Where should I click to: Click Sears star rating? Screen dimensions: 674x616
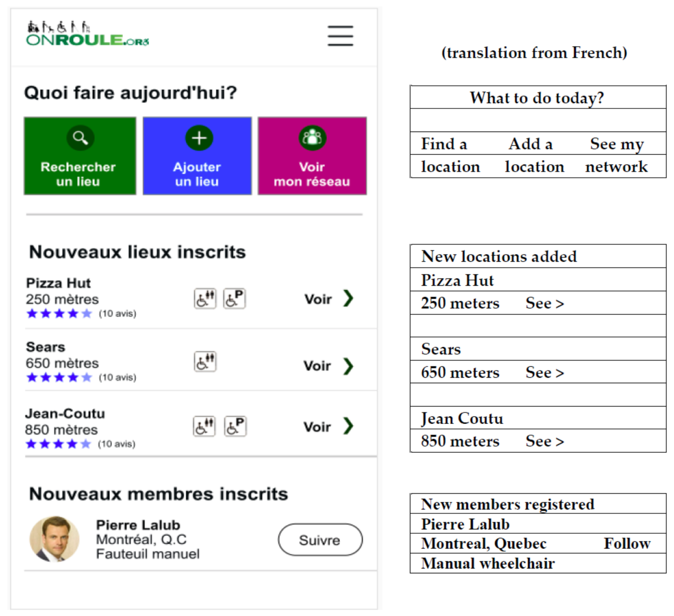tap(59, 378)
